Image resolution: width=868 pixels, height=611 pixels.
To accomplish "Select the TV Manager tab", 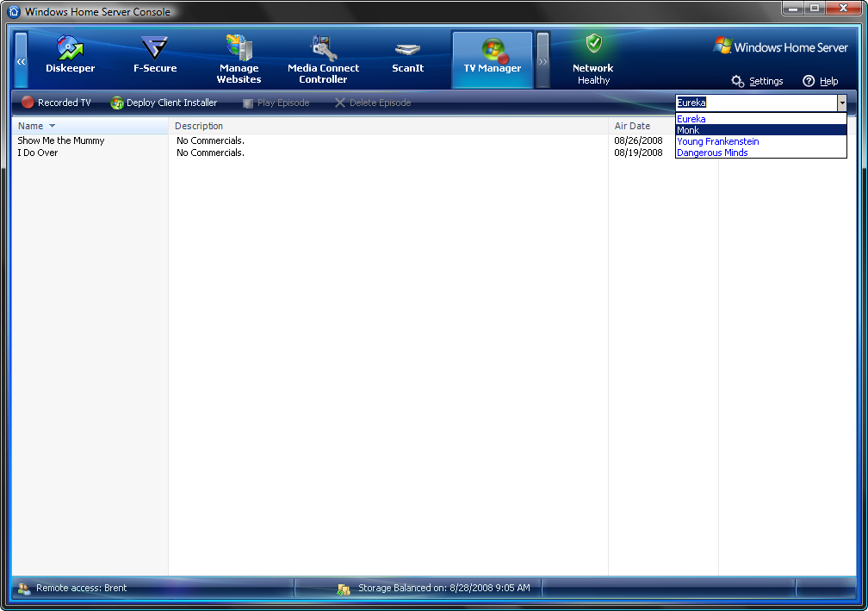I will click(493, 59).
